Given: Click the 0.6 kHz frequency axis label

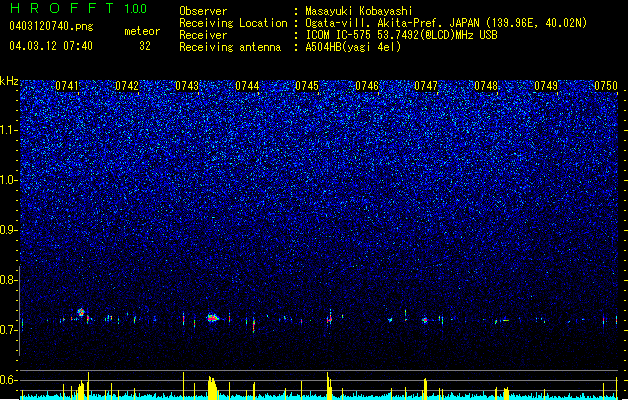Looking at the screenshot, I should pos(9,380).
